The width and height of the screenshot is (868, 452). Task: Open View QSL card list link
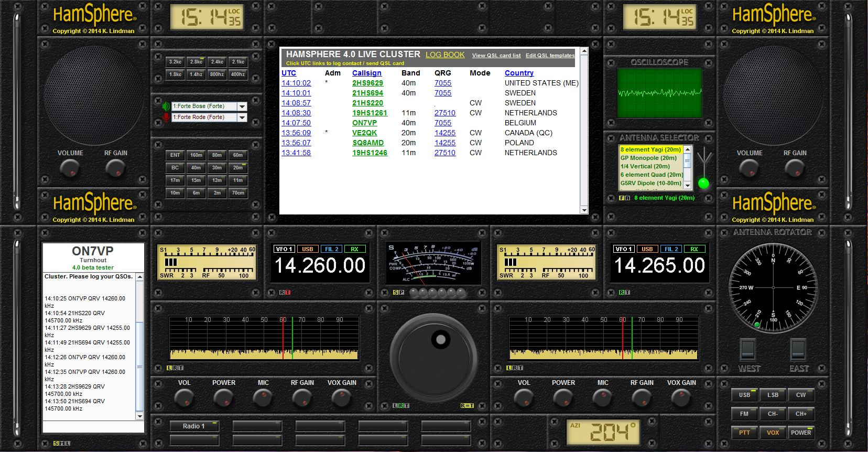click(x=496, y=55)
